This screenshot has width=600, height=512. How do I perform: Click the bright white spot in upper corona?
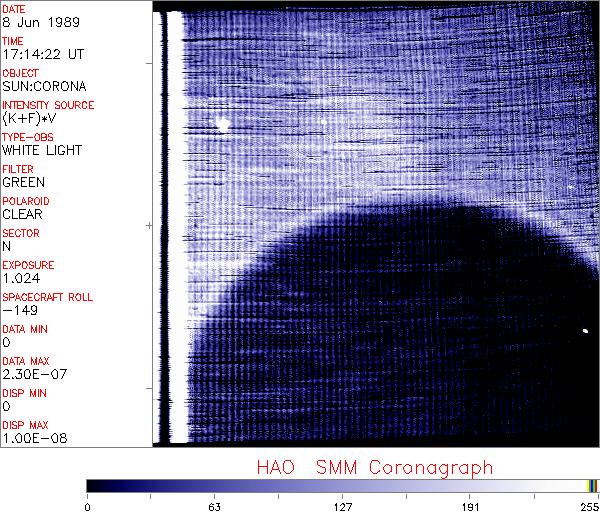[x=223, y=125]
